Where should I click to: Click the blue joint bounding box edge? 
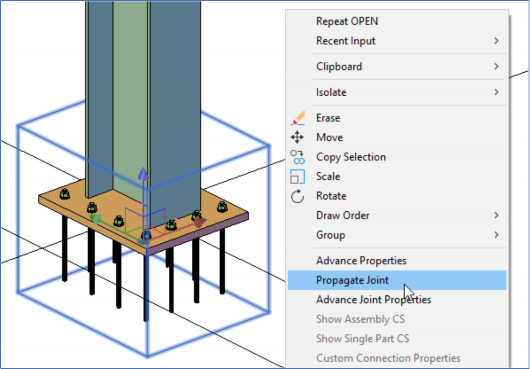point(269,230)
